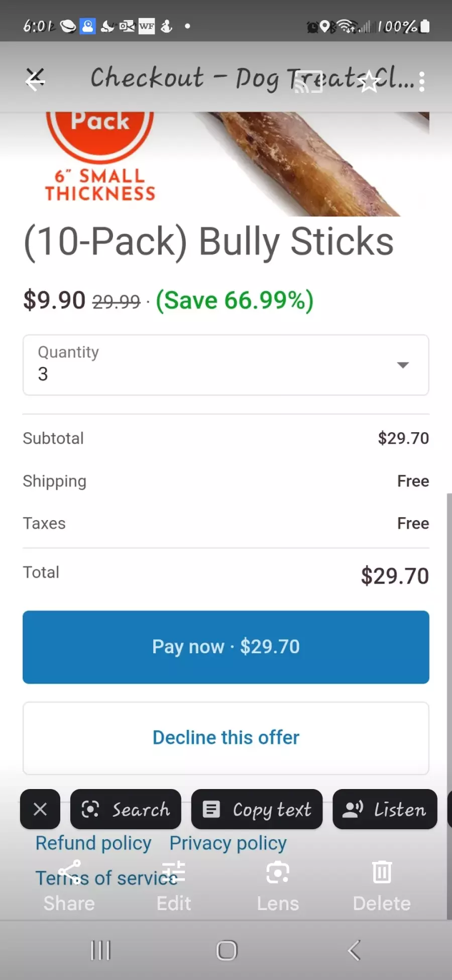Image resolution: width=452 pixels, height=980 pixels.
Task: Open the Share option
Action: click(69, 887)
